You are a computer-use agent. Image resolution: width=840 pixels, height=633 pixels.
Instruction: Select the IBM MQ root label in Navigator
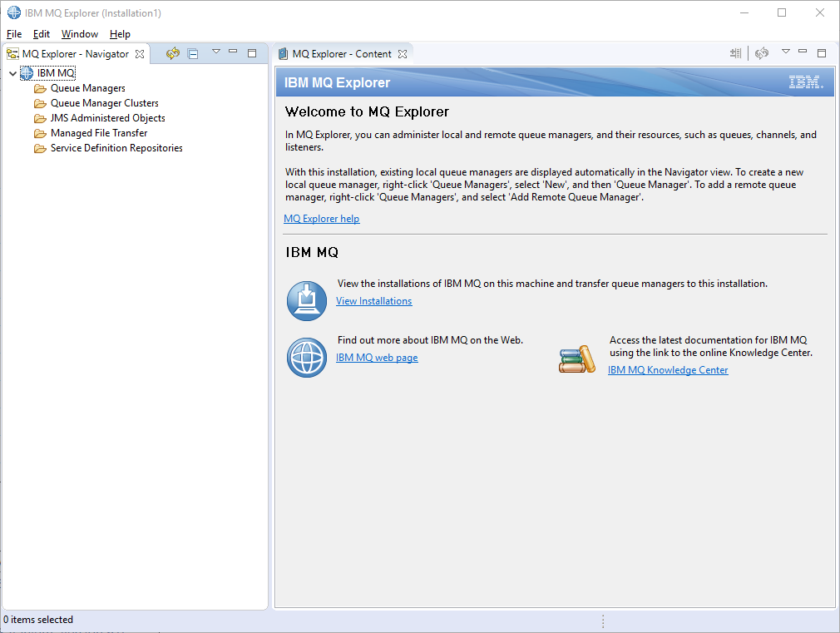57,73
